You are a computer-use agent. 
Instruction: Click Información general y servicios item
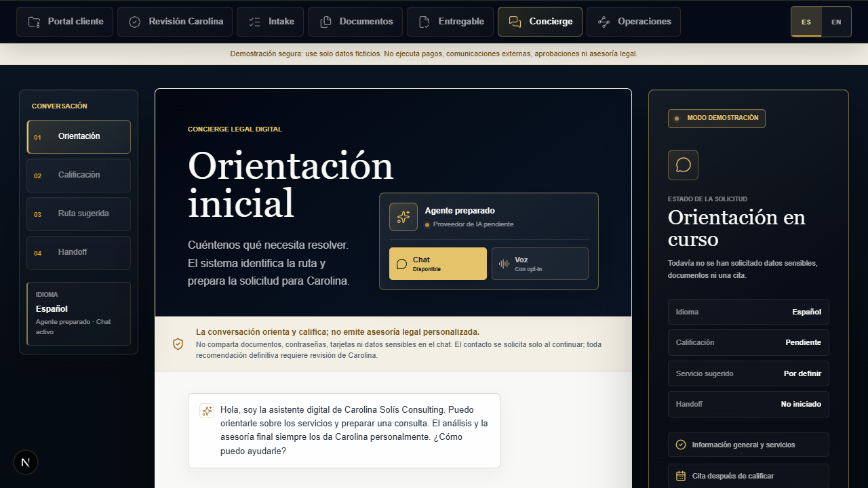point(749,445)
